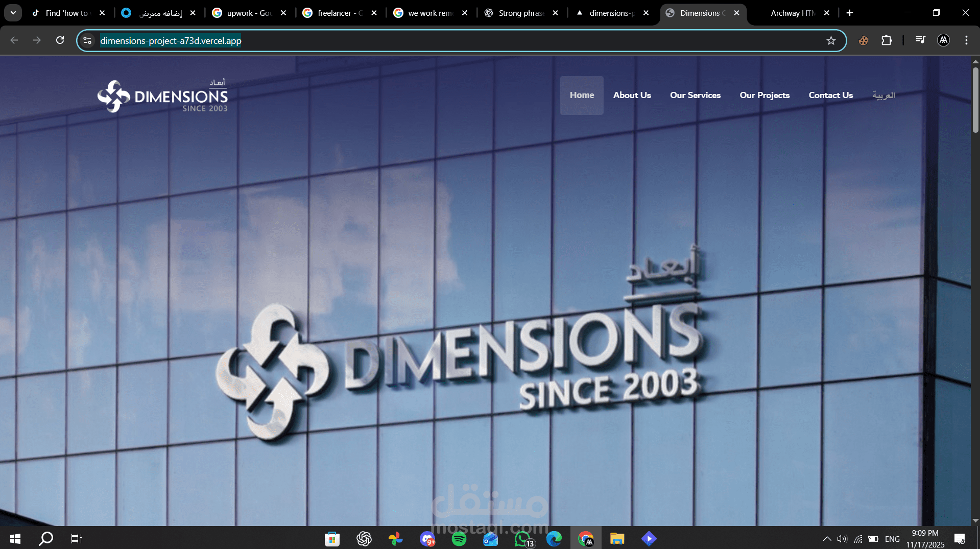Switch site language to العربية

(883, 95)
